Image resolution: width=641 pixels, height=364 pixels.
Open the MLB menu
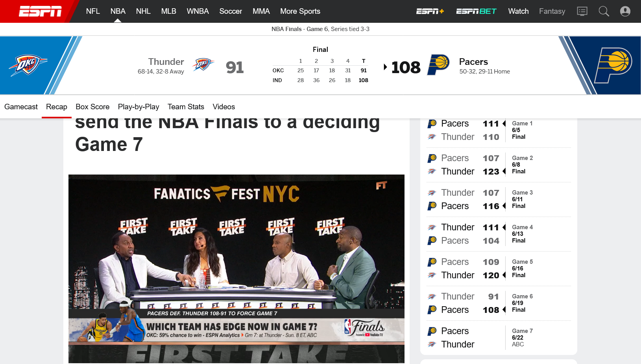click(x=168, y=11)
